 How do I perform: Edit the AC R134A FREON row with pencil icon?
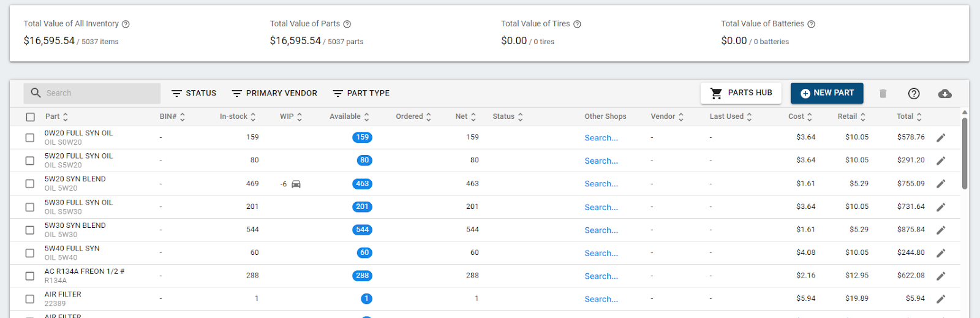pos(941,276)
